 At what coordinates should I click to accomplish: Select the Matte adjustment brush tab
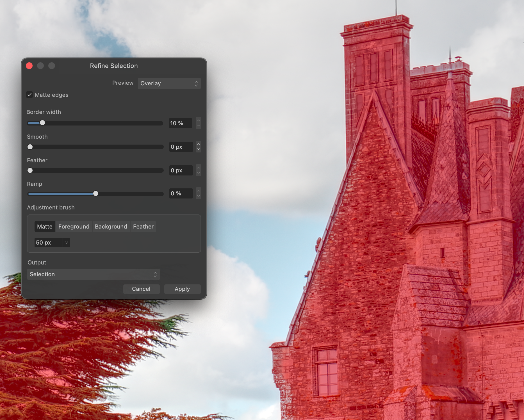point(45,227)
